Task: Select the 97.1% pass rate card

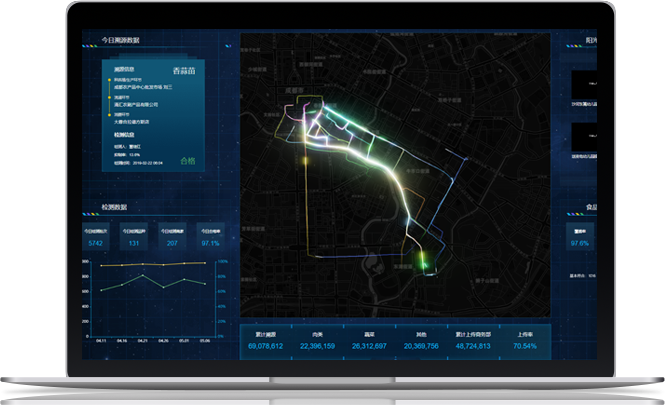Action: pos(210,238)
